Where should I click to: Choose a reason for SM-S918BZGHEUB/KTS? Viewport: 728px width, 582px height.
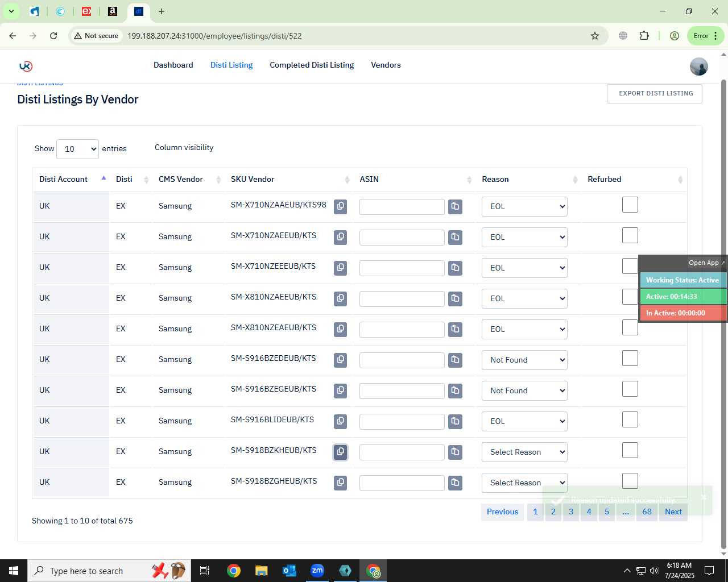pos(524,483)
